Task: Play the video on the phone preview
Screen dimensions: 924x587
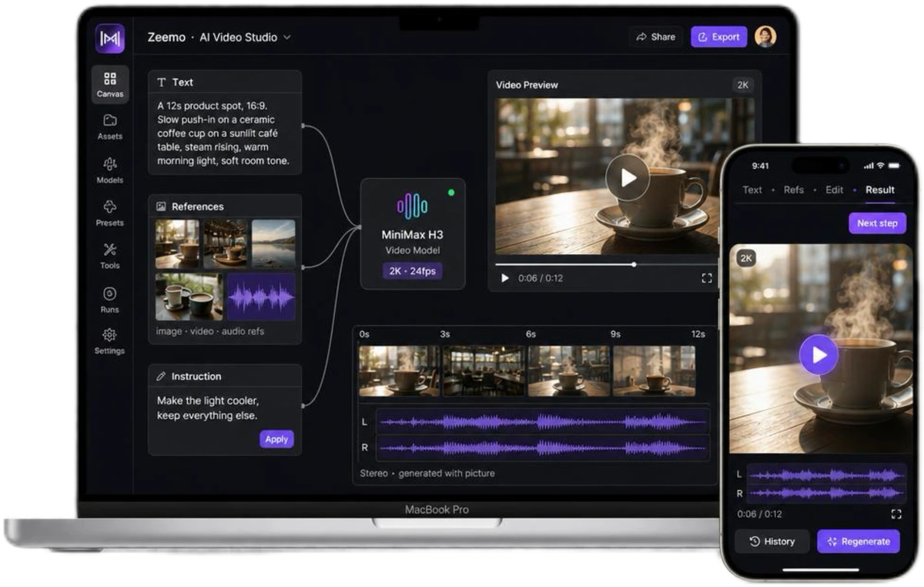Action: [819, 355]
